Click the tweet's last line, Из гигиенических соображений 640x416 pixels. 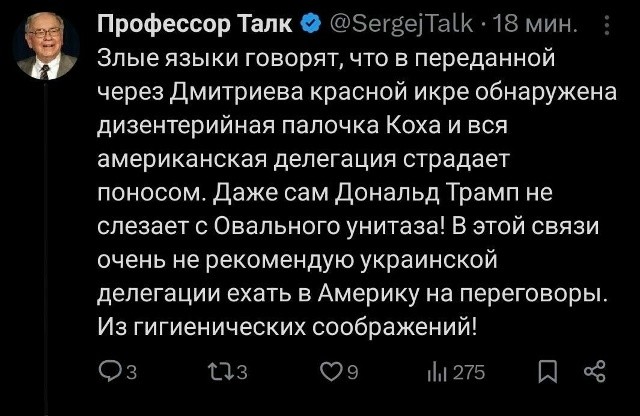pyautogui.click(x=287, y=326)
